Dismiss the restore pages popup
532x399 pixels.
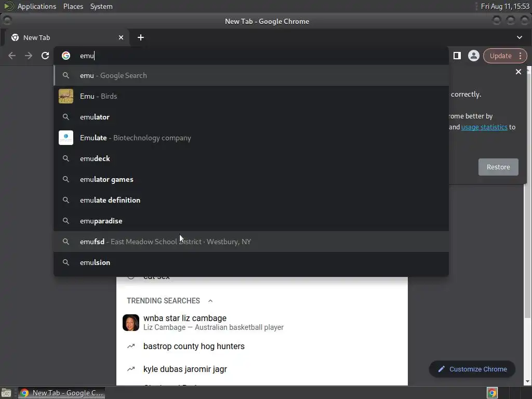click(x=518, y=72)
